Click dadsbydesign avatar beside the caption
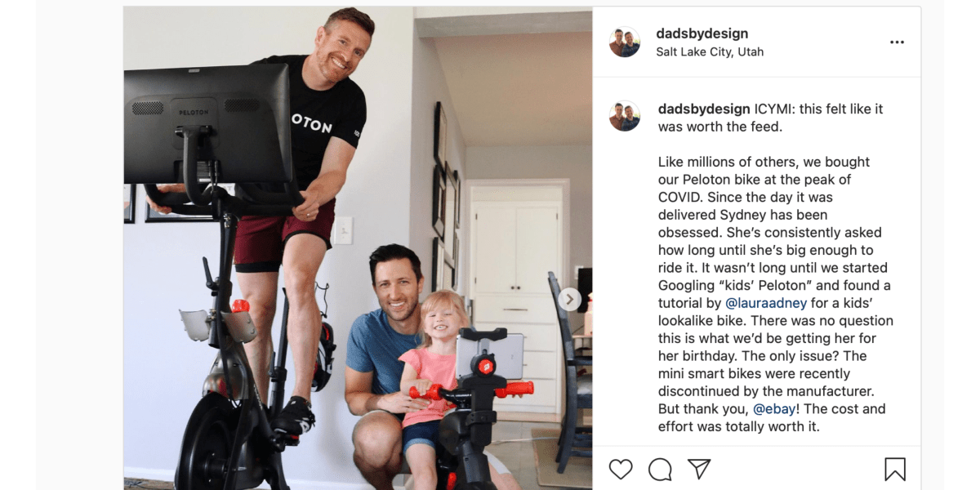Image resolution: width=980 pixels, height=490 pixels. click(625, 116)
